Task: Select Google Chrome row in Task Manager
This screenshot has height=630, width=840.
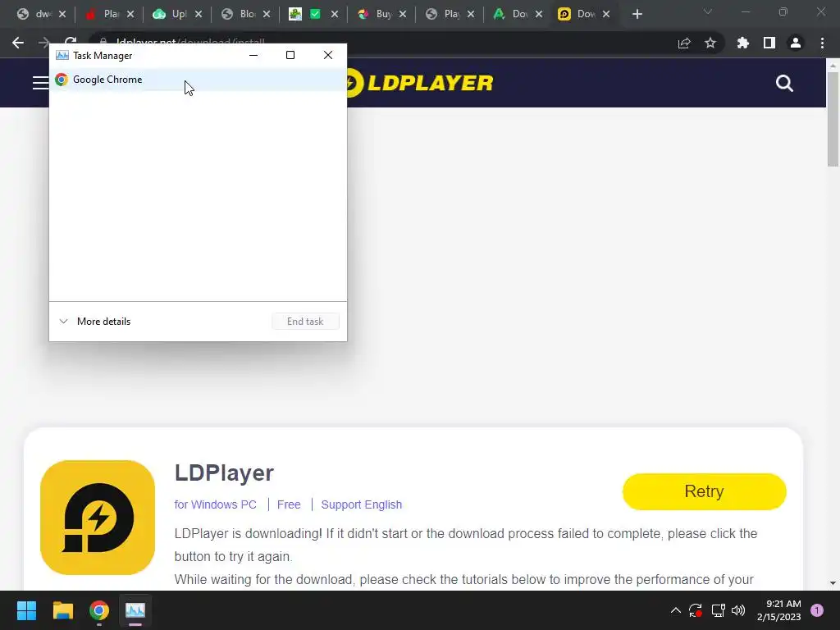Action: pyautogui.click(x=198, y=80)
